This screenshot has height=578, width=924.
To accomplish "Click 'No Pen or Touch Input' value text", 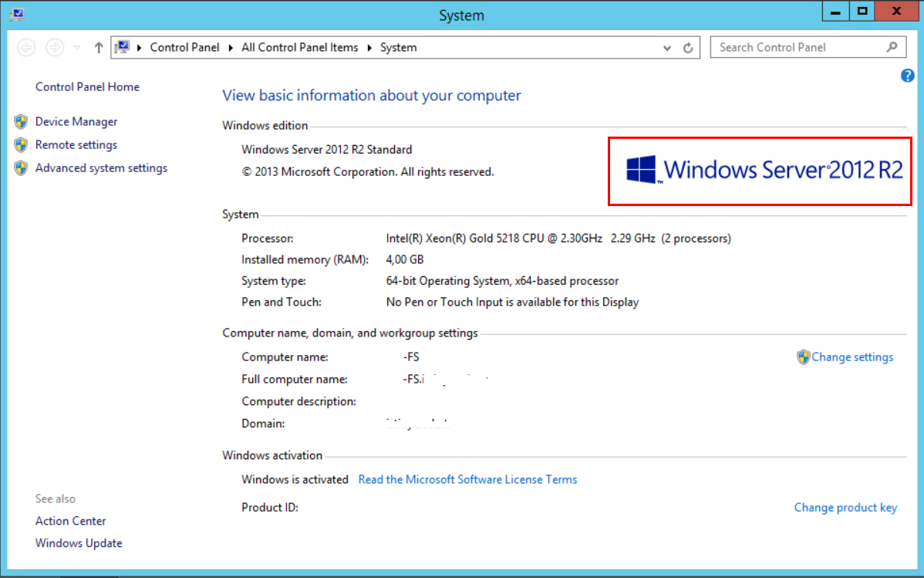I will (x=512, y=302).
